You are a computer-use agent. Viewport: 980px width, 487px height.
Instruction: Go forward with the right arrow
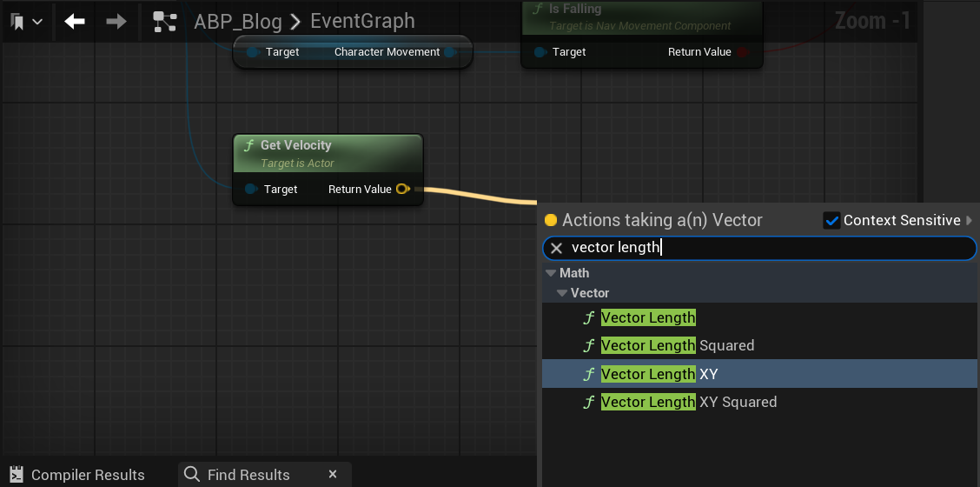click(x=116, y=22)
